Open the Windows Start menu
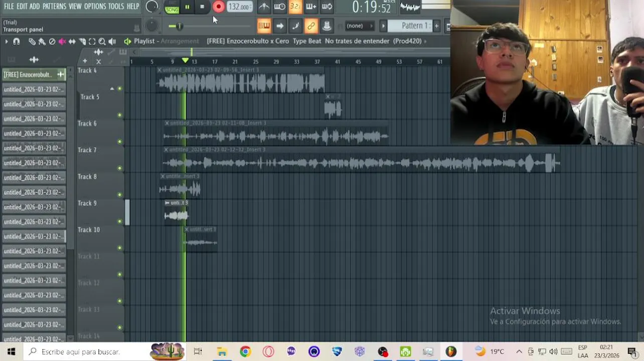Screen dimensions: 644x361 point(11,351)
